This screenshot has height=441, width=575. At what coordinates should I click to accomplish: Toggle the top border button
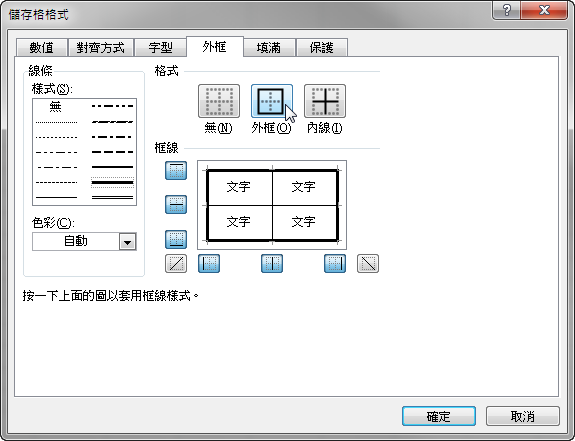(176, 170)
